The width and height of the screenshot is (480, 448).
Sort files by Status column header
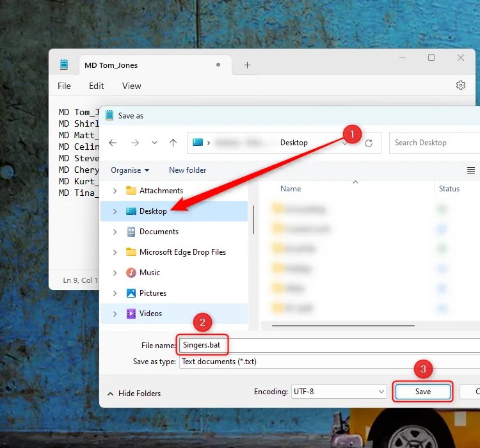(x=449, y=189)
